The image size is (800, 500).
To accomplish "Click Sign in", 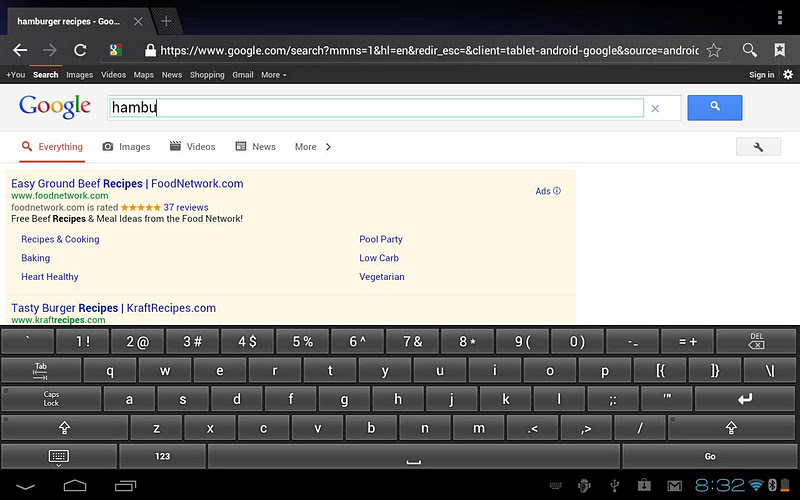I will pyautogui.click(x=761, y=74).
